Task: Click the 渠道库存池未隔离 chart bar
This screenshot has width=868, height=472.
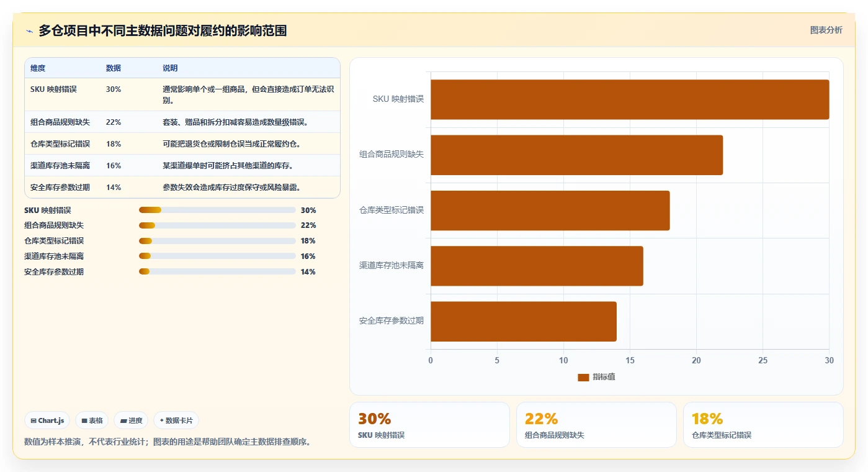Action: [x=537, y=266]
